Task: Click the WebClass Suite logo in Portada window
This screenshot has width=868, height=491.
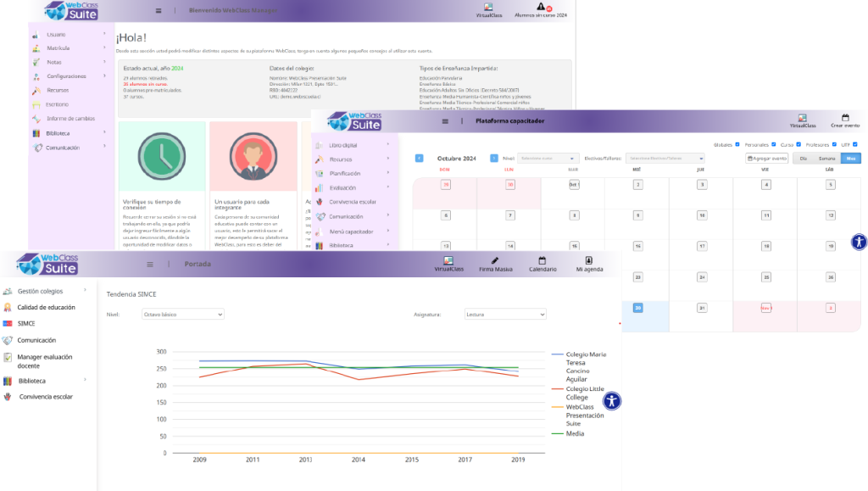Action: (47, 264)
